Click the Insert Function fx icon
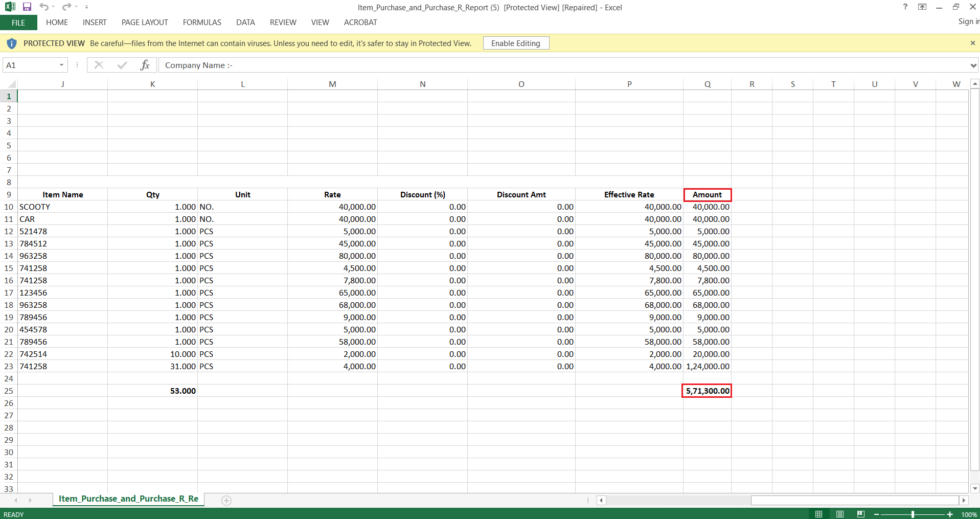Image resolution: width=980 pixels, height=519 pixels. [x=145, y=65]
